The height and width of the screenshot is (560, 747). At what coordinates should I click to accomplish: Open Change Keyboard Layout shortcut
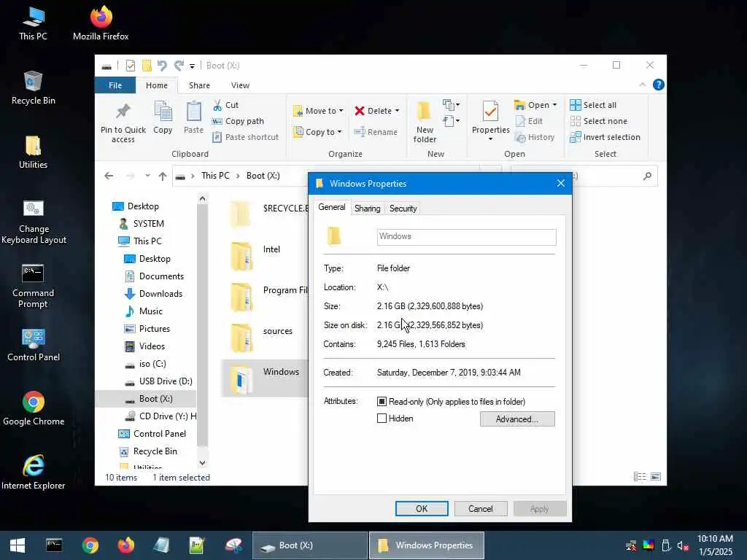[x=34, y=222]
